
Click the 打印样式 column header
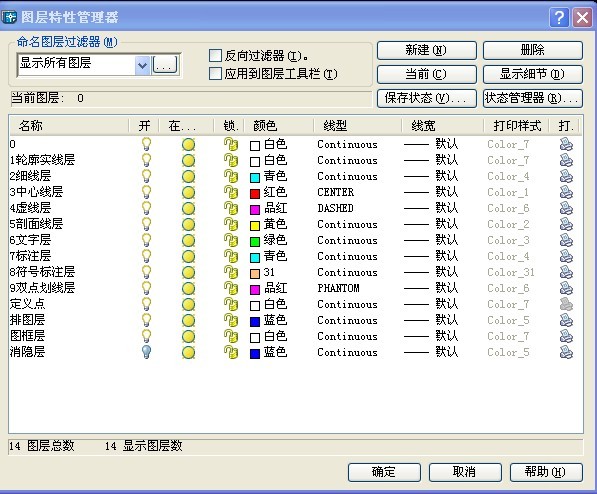(516, 126)
